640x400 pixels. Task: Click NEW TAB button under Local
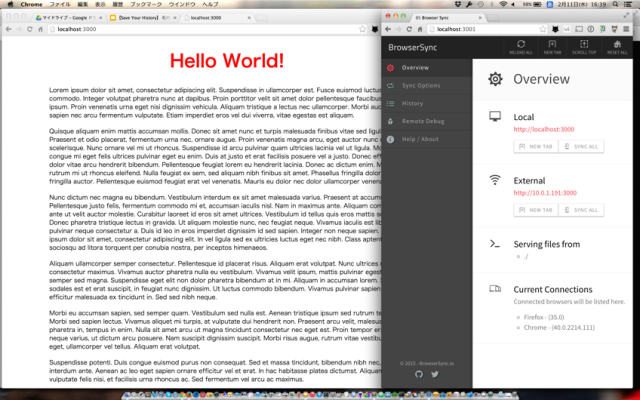pos(533,147)
